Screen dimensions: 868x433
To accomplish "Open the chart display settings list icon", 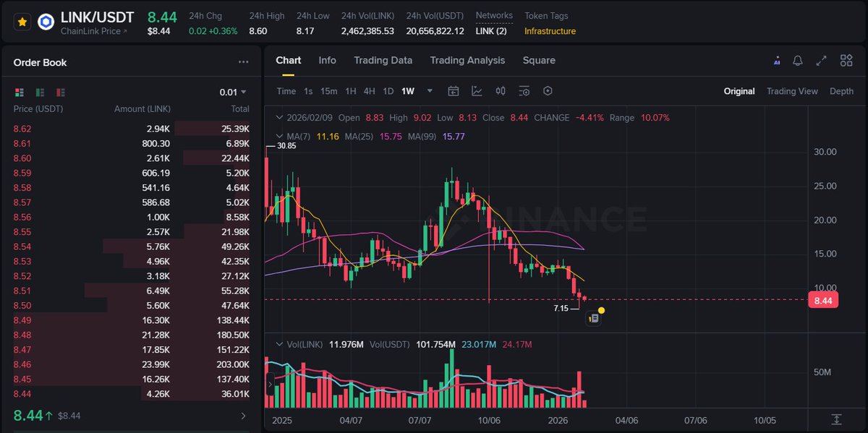I will [524, 91].
